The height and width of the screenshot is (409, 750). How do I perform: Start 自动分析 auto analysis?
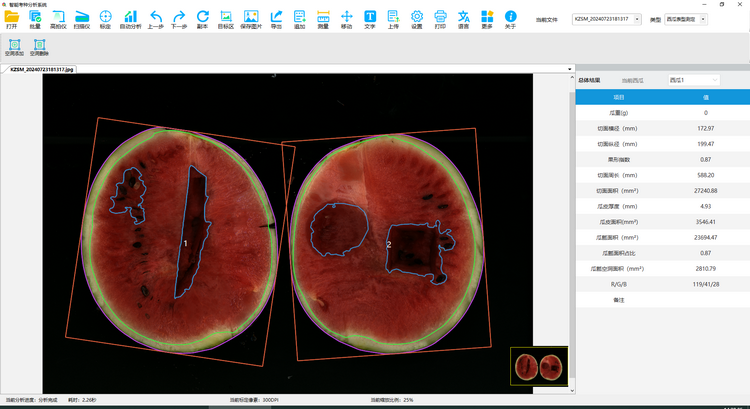point(130,19)
